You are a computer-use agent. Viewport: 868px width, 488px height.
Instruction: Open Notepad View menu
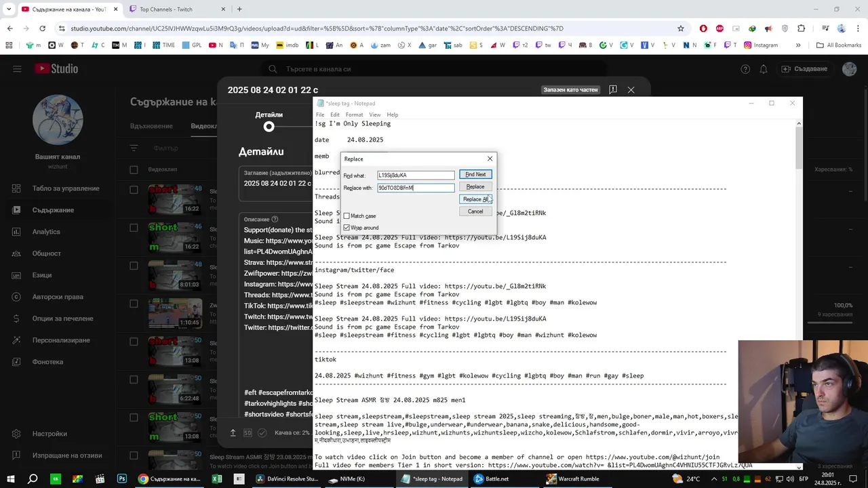click(374, 115)
